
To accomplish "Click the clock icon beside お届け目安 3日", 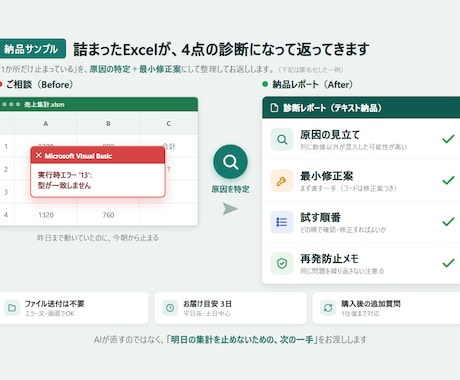I will click(170, 308).
